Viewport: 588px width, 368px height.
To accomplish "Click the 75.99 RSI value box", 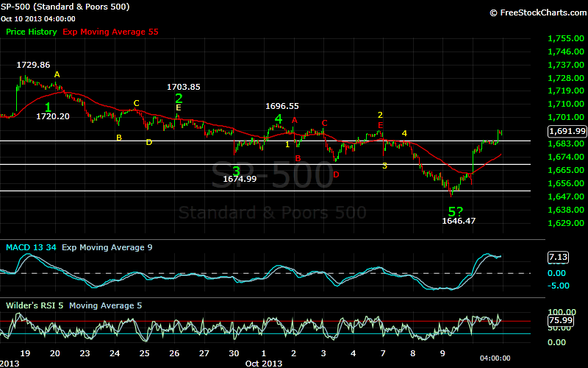I will coord(561,320).
